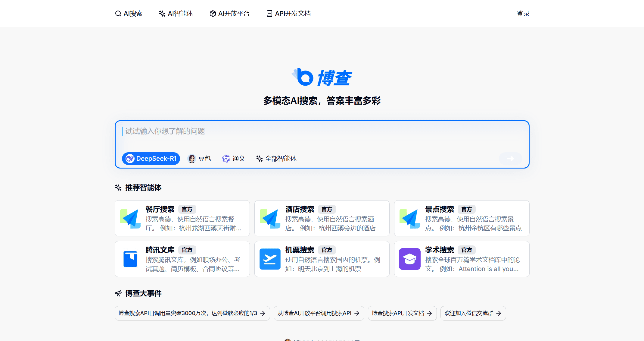Navigate to AI开放平台 in top nav
Image resolution: width=644 pixels, height=341 pixels.
point(230,13)
